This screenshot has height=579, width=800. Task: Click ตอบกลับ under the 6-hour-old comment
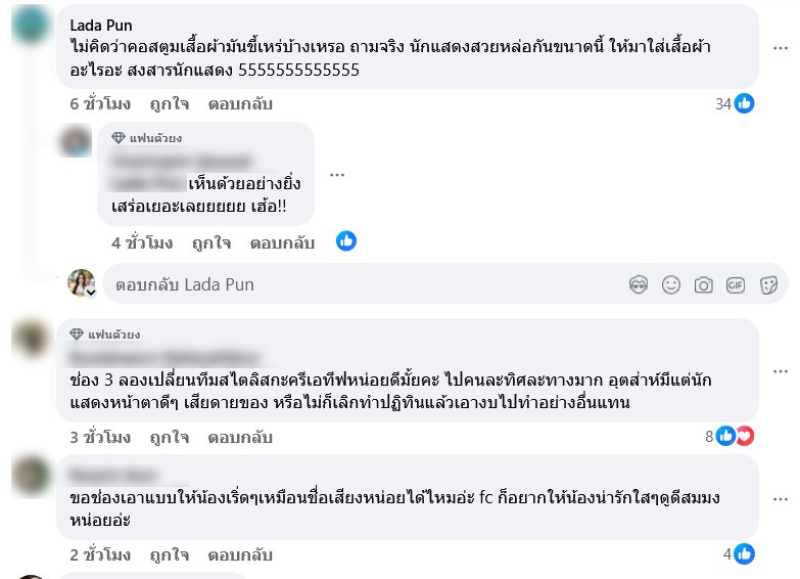coord(240,104)
